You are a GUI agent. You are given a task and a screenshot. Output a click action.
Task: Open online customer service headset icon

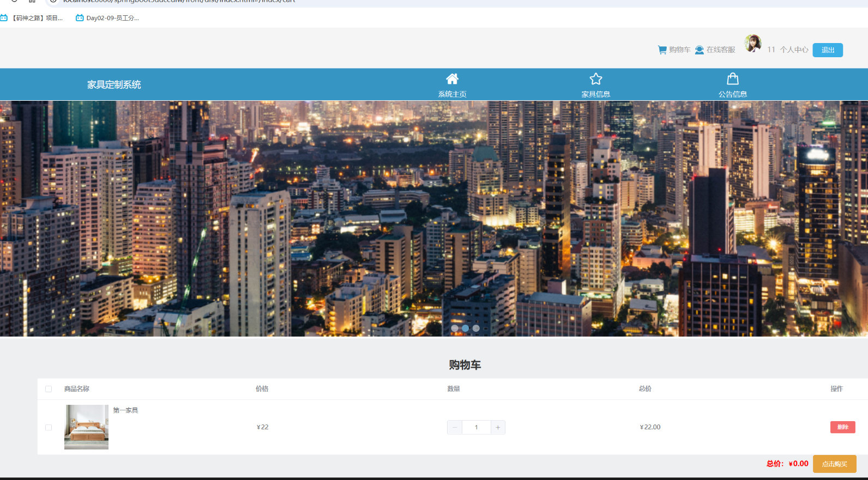point(699,50)
